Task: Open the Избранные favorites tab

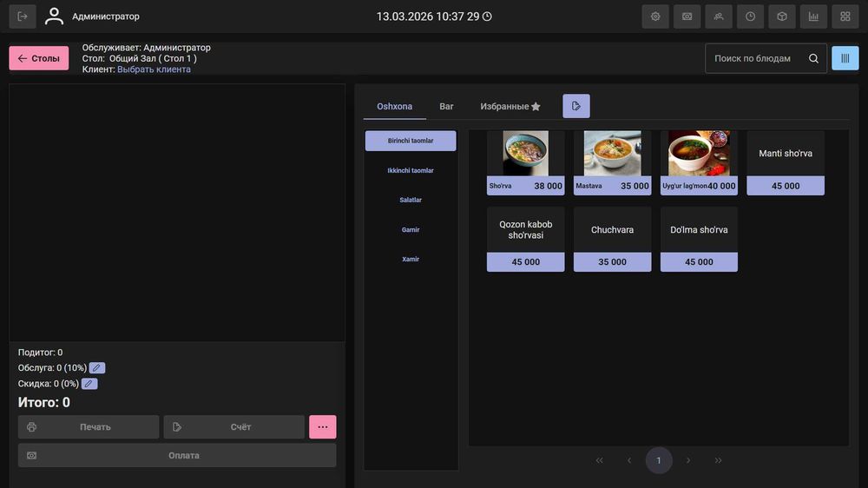Action: tap(510, 106)
